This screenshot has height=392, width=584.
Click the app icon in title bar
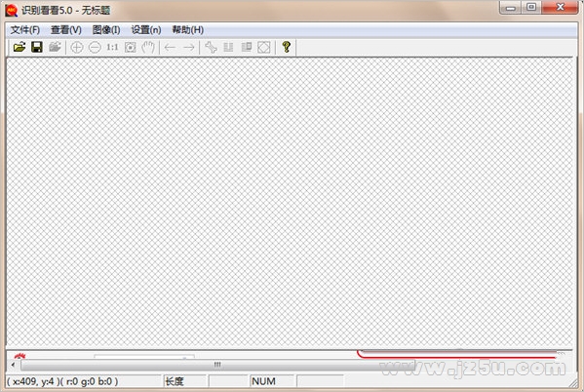[x=11, y=10]
